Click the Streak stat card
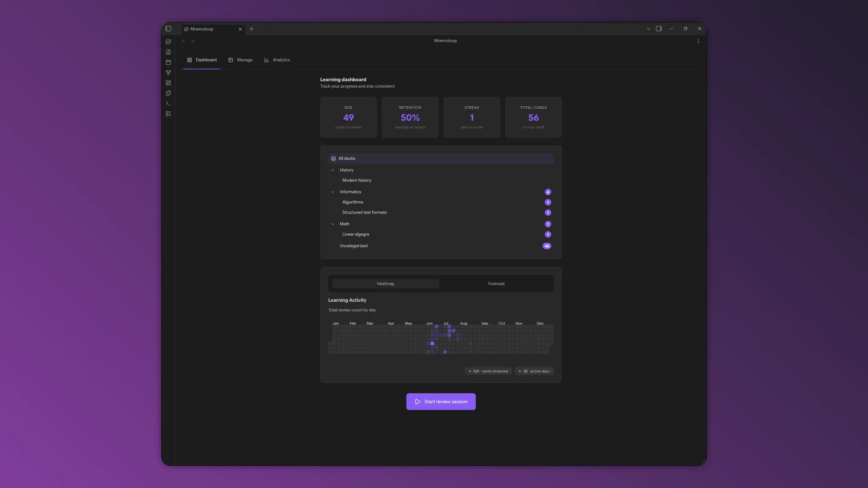Viewport: 868px width, 488px height. click(x=472, y=117)
